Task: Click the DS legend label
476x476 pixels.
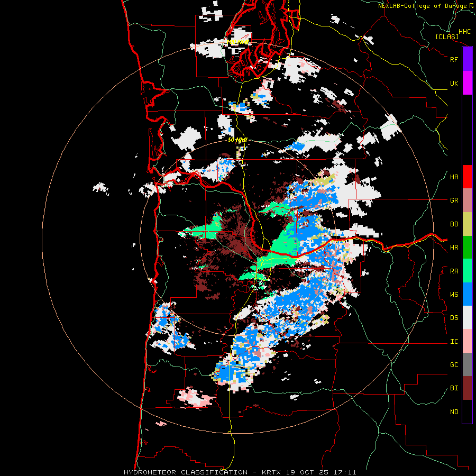Action: (x=454, y=318)
